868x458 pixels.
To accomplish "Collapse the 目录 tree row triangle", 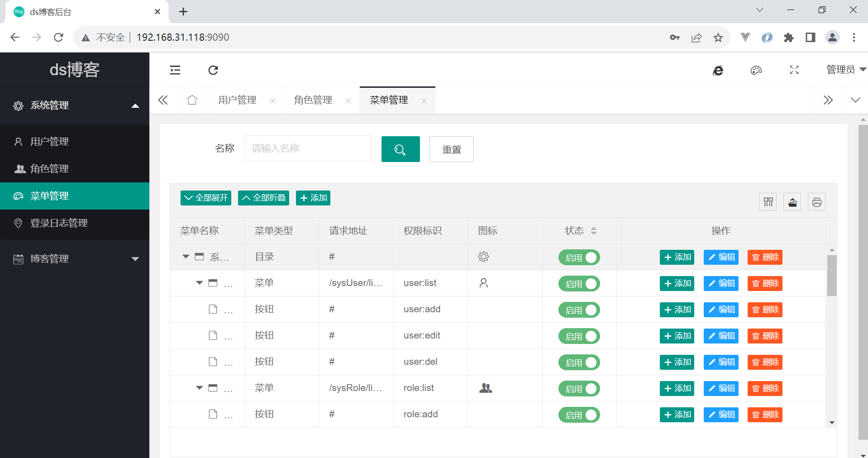I will point(186,257).
